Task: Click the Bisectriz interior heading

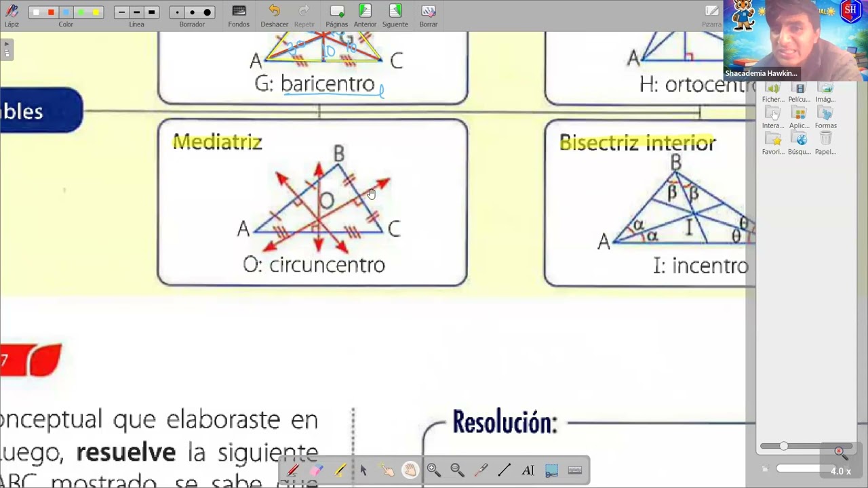Action: tap(637, 142)
